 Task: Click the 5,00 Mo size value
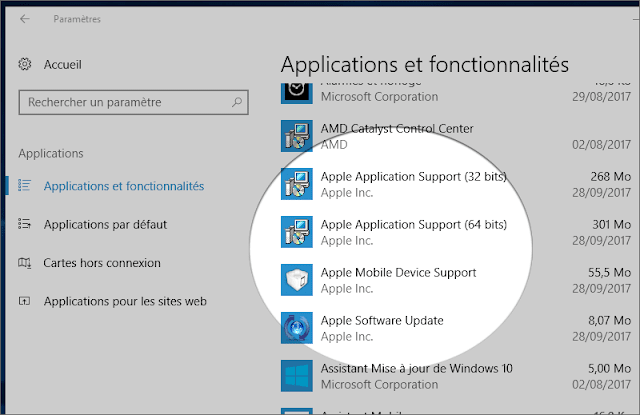[609, 368]
